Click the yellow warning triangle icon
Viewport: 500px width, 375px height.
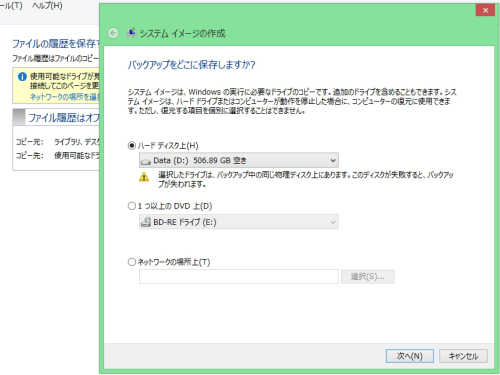144,177
